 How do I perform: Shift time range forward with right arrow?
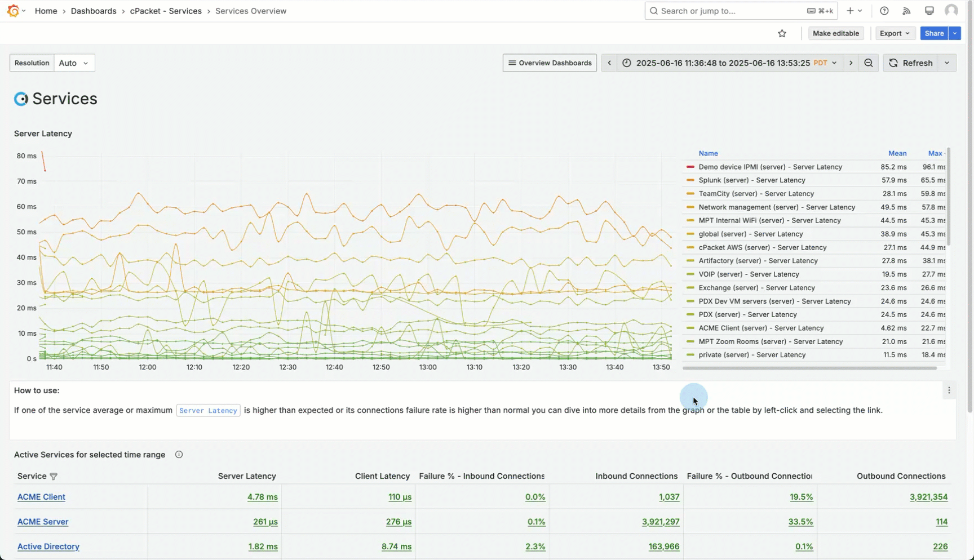pyautogui.click(x=851, y=63)
